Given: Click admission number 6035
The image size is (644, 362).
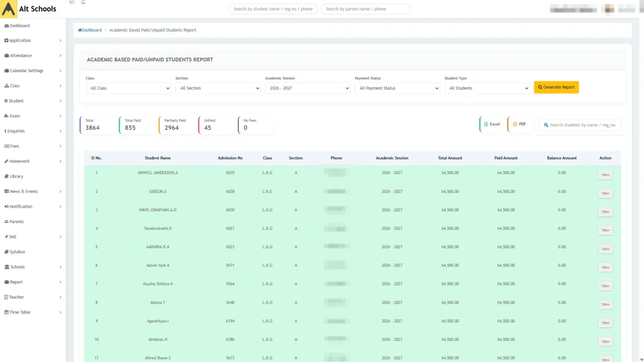Looking at the screenshot, I should pos(230,173).
